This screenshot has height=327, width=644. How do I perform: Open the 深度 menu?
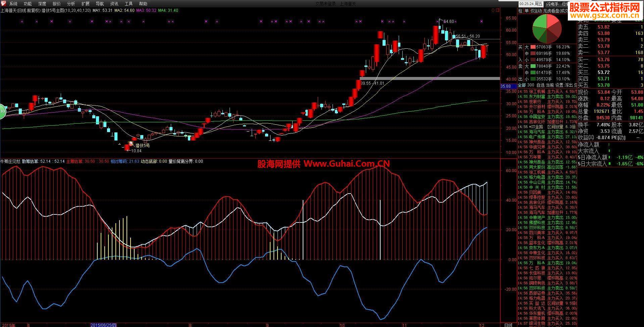point(42,4)
